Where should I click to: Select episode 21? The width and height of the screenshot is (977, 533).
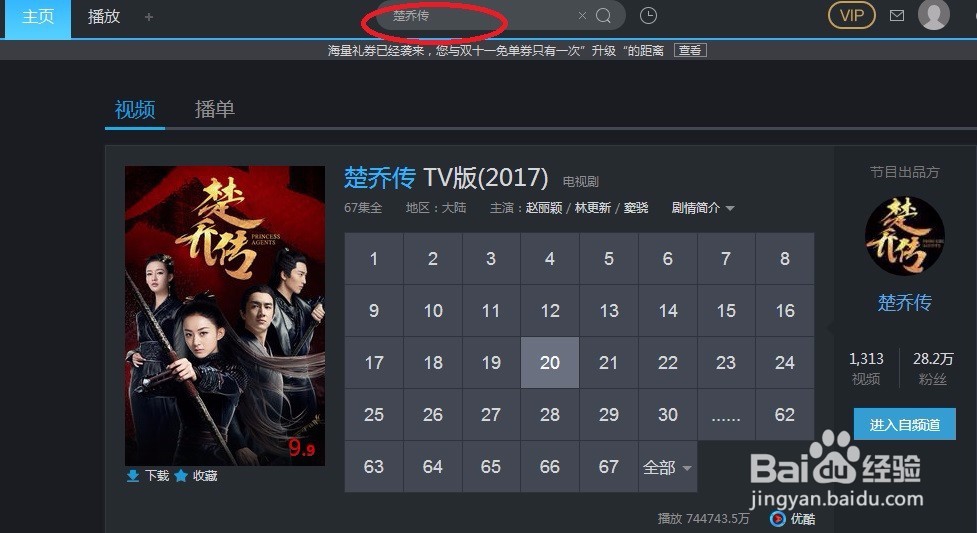(608, 363)
